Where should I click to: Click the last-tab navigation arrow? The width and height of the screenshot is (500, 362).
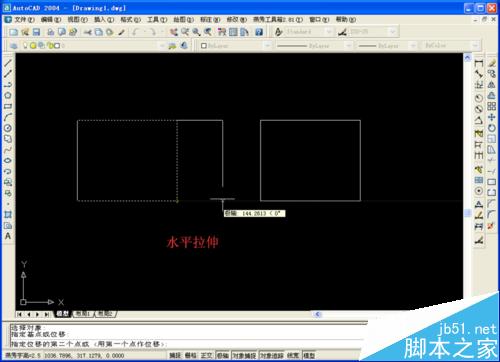point(47,314)
